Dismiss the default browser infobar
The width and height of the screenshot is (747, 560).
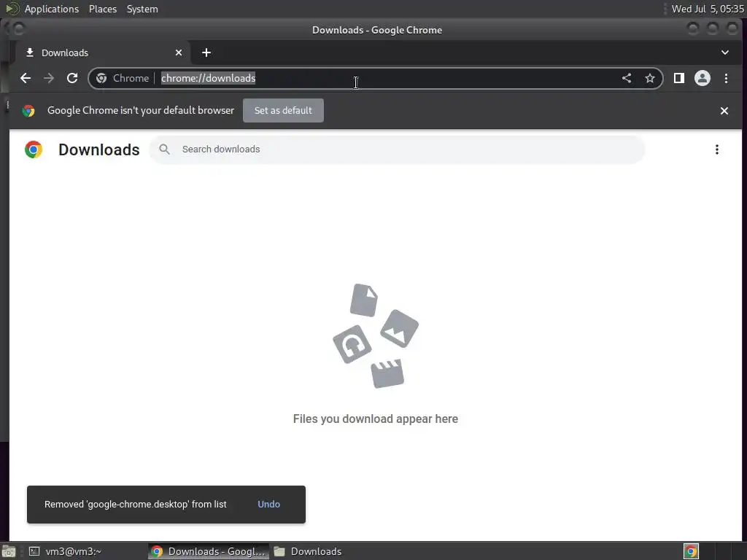[724, 111]
